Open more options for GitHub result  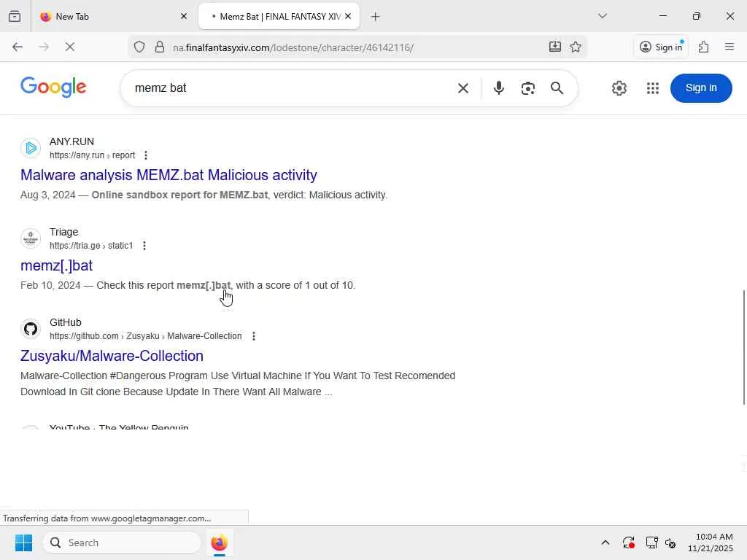click(254, 336)
